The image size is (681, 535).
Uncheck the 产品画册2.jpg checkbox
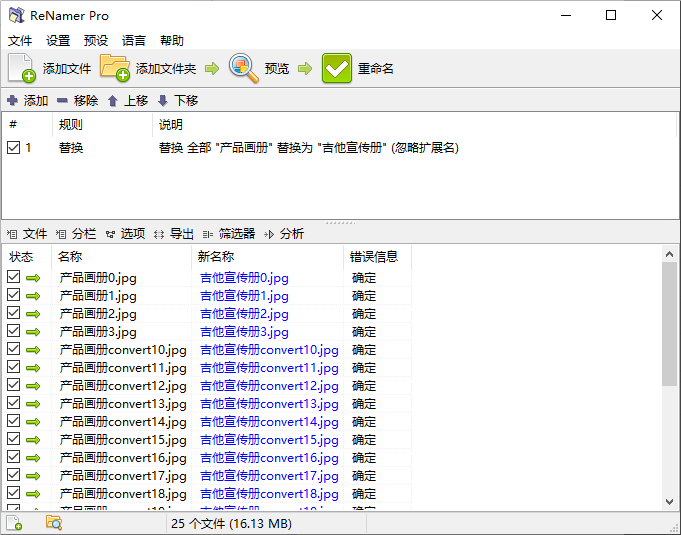(13, 313)
